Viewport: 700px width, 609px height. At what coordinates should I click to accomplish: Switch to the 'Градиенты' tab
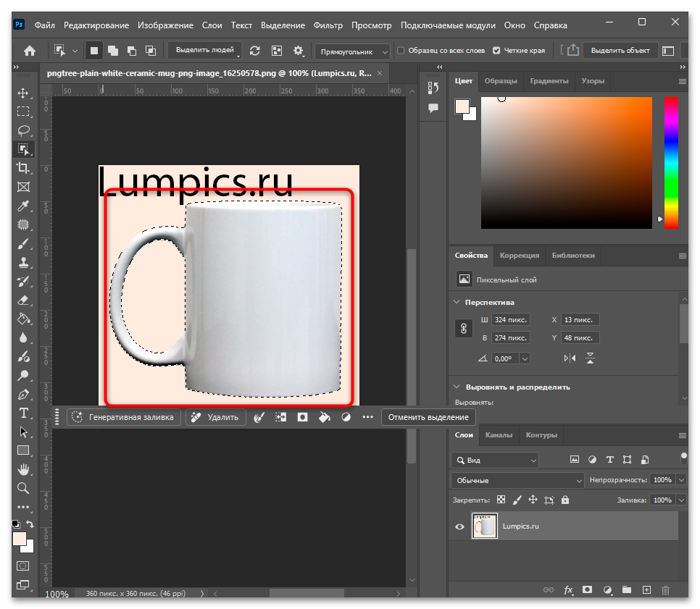pos(549,81)
